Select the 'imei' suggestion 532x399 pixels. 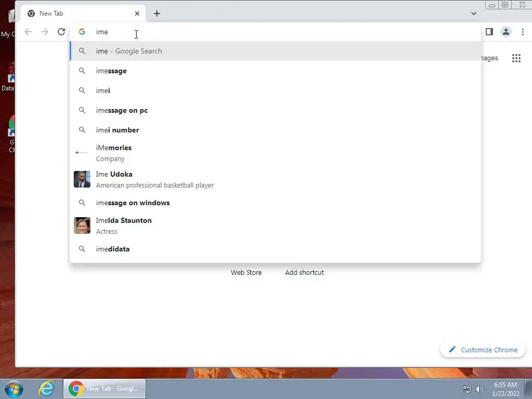click(275, 90)
